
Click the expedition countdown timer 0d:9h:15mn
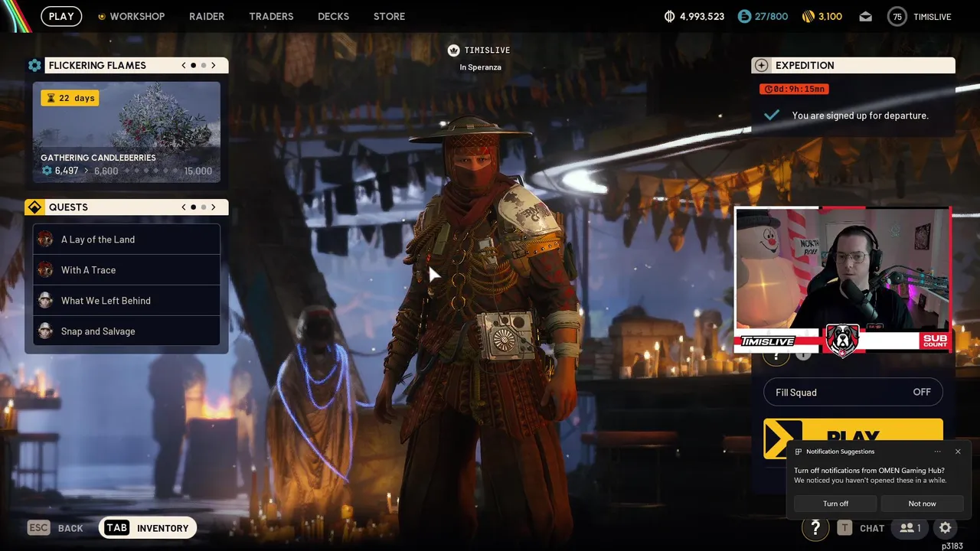pyautogui.click(x=794, y=89)
